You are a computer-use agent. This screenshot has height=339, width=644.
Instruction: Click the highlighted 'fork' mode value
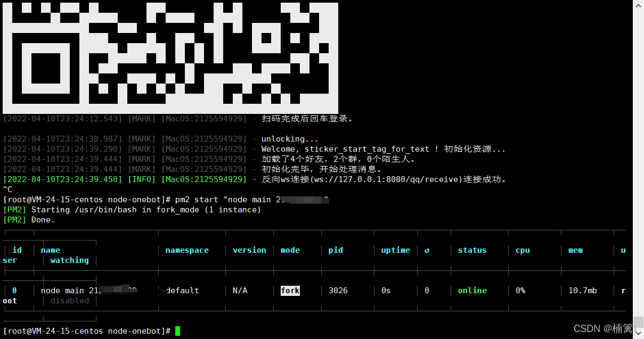(x=290, y=291)
